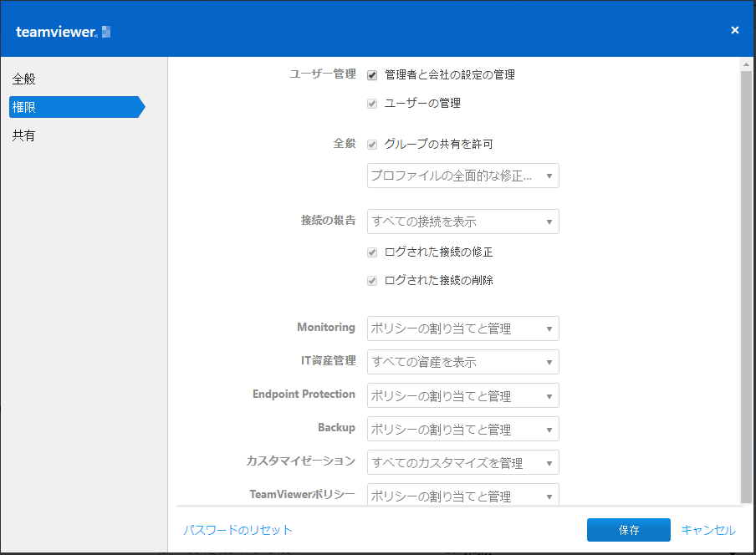
Task: Expand the Monitoring policy dropdown
Action: (462, 328)
